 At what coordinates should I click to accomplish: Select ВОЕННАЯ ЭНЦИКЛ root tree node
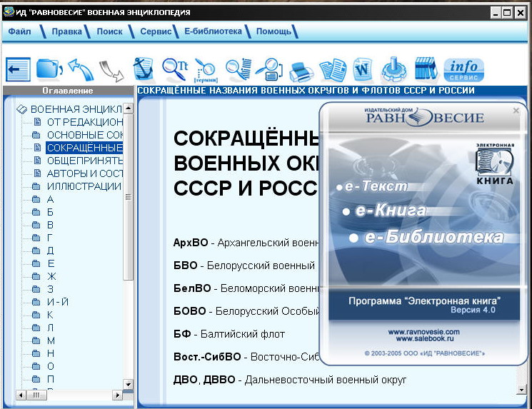[76, 109]
